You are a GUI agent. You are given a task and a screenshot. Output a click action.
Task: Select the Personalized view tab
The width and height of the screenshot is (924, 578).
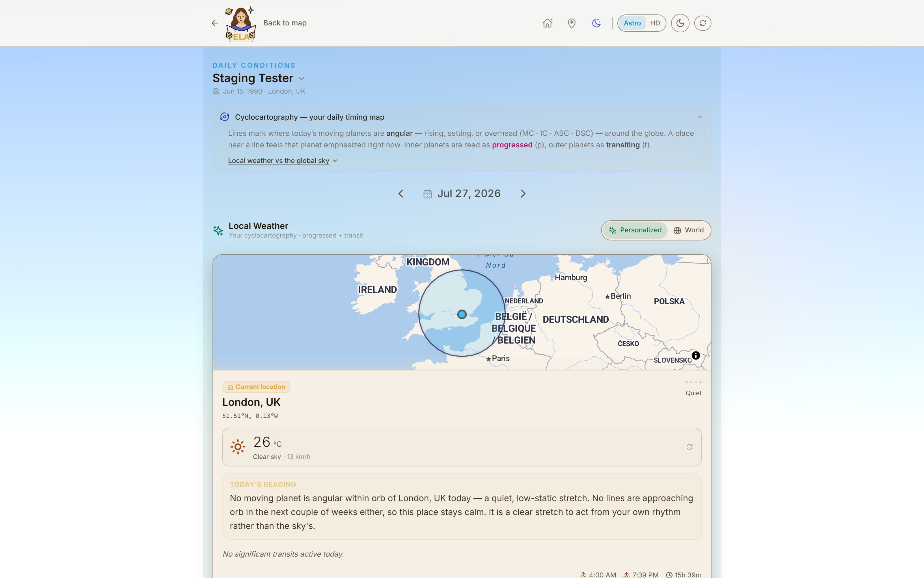point(635,230)
